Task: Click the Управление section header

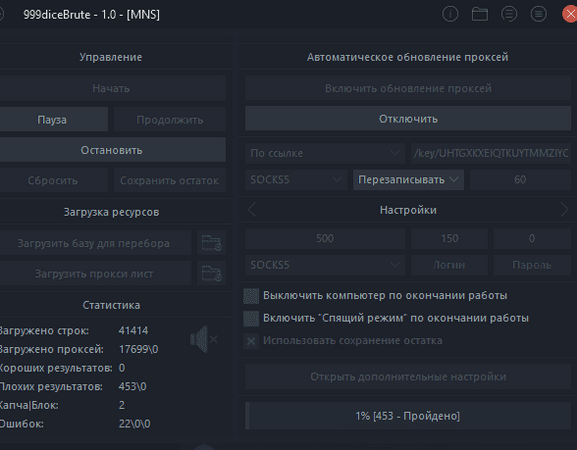Action: point(111,57)
